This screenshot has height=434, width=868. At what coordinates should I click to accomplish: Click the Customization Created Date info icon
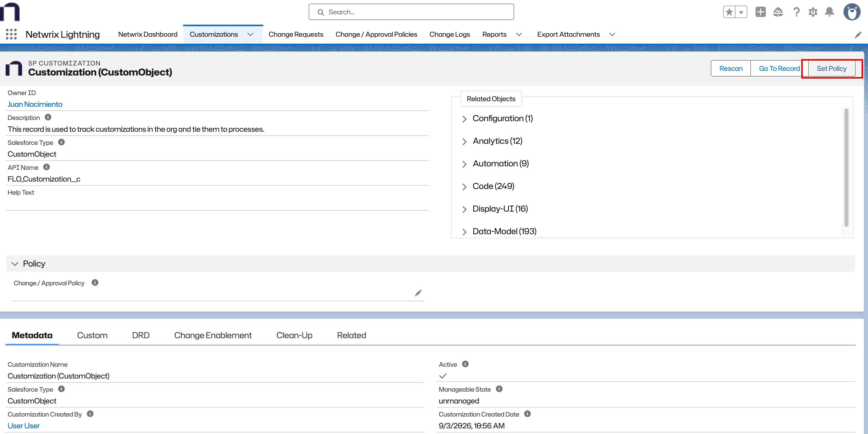point(528,414)
